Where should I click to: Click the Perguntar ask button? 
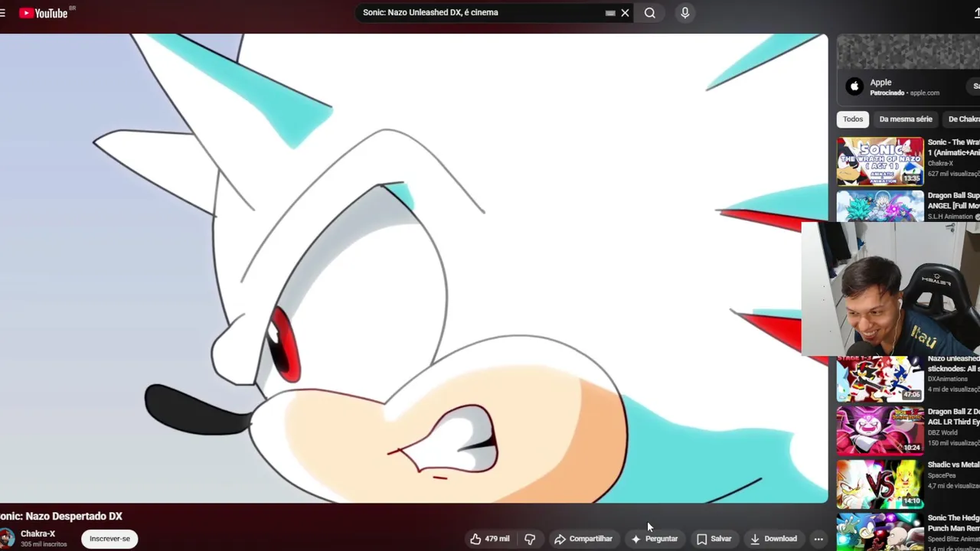[655, 539]
